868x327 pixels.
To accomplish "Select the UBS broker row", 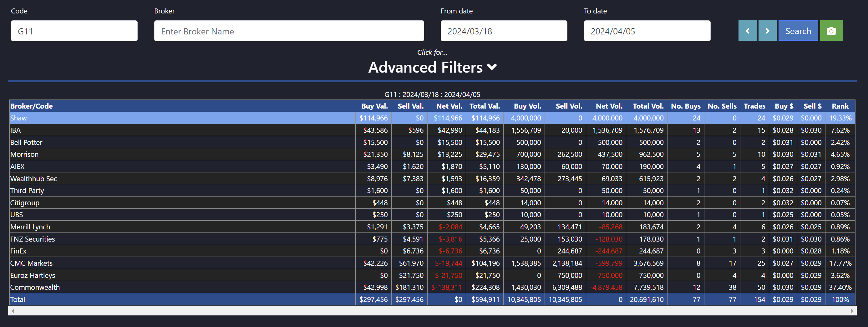I will pos(432,215).
